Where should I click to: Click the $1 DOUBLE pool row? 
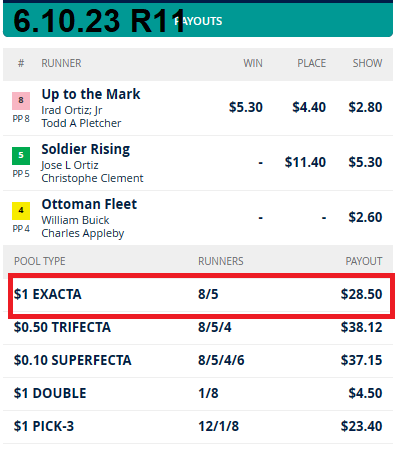pos(198,394)
